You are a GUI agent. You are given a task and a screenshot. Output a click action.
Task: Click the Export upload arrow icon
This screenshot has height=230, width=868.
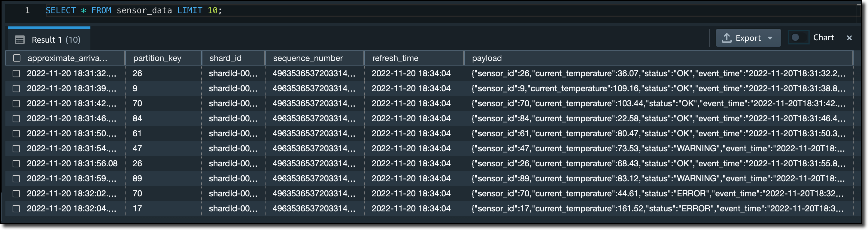[x=727, y=38]
